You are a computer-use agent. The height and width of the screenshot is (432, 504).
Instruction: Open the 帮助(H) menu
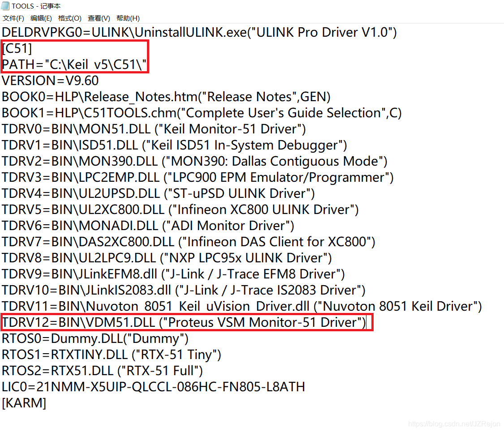[x=128, y=18]
